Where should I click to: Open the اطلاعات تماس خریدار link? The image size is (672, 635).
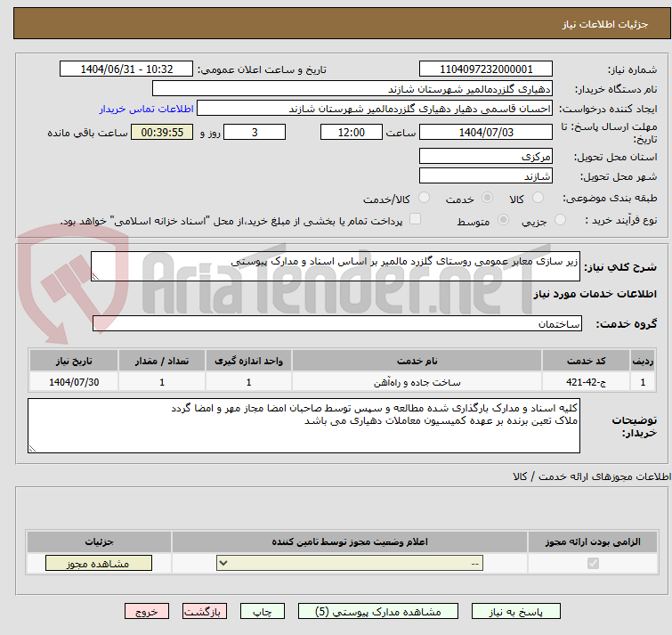[x=147, y=109]
